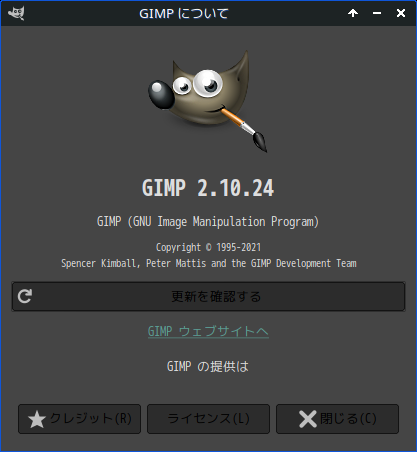This screenshot has width=417, height=452.
Task: Click the "Copyright © 1995-2021" line
Action: click(x=208, y=247)
